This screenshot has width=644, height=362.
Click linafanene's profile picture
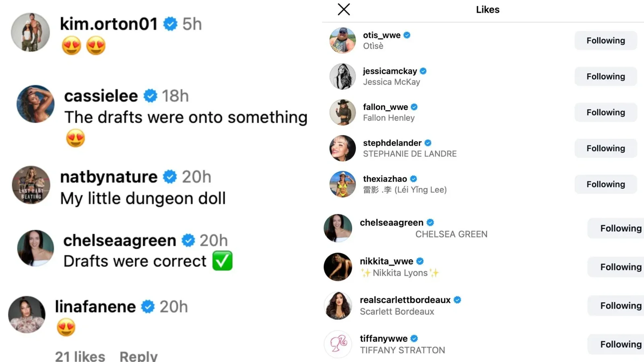coord(27,315)
